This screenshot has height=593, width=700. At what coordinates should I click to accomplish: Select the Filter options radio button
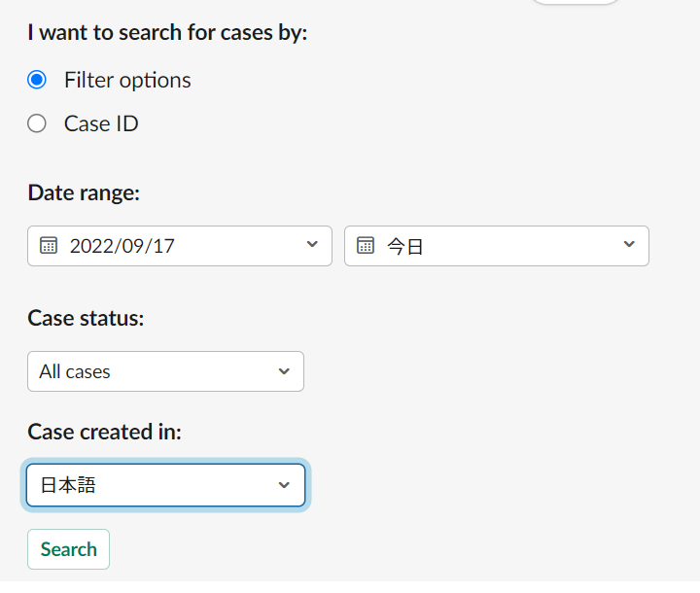pos(37,80)
